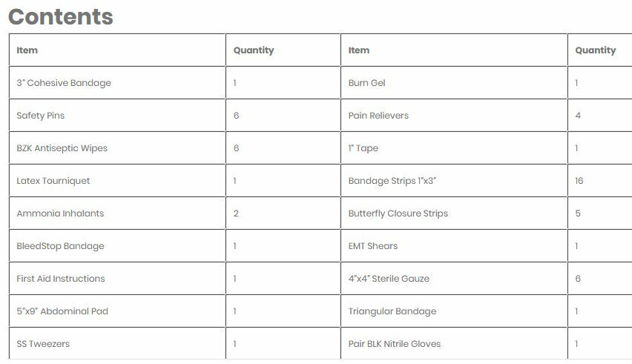The height and width of the screenshot is (364, 632).
Task: Select Pain Relievers entry
Action: (x=378, y=116)
